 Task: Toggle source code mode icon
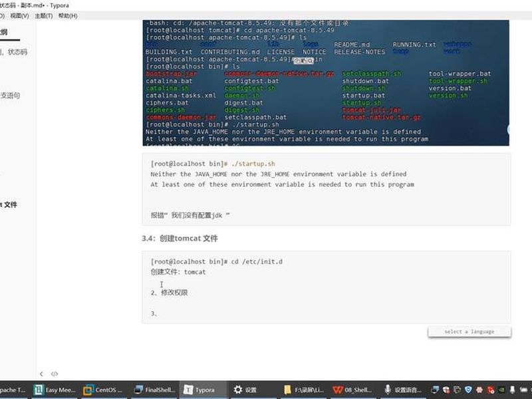pyautogui.click(x=55, y=374)
